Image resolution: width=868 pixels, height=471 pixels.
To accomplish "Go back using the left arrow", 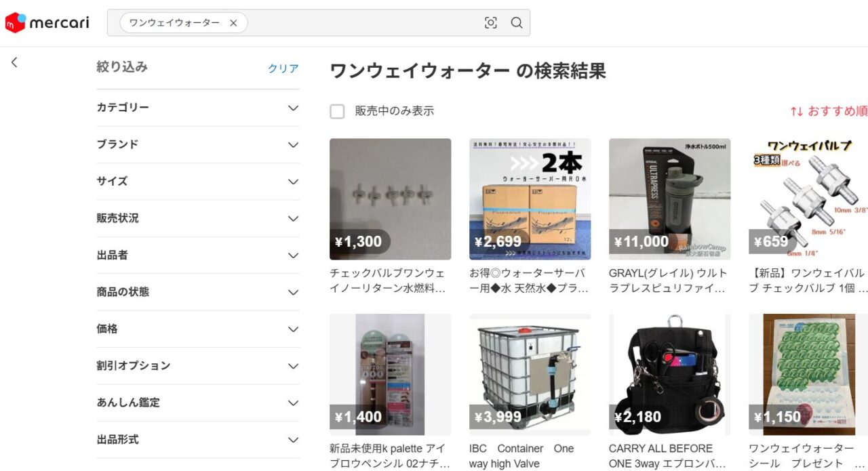I will 14,62.
